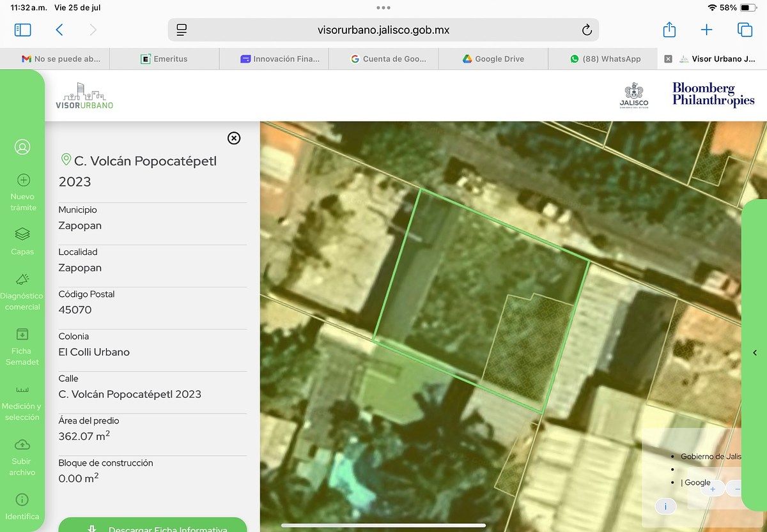The width and height of the screenshot is (767, 532).
Task: Toggle the Safari sidebar
Action: (22, 30)
